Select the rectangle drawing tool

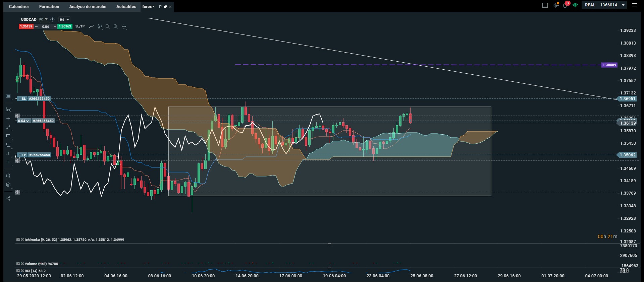point(8,136)
